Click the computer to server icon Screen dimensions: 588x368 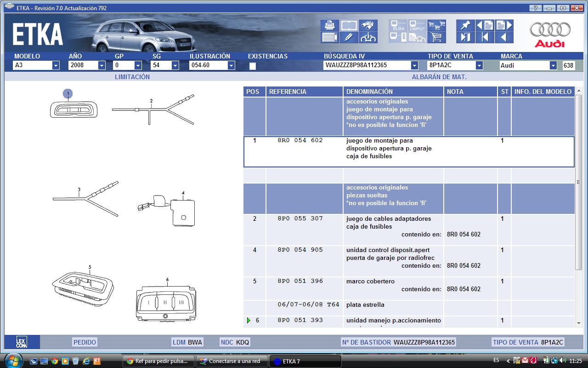tap(398, 37)
